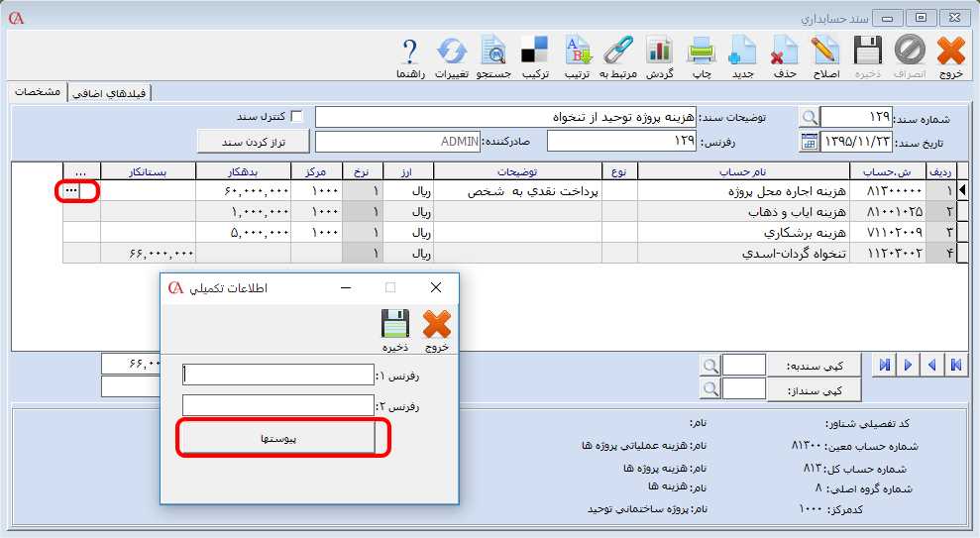Switch to the Additional Fields (فیلدهای اضافی) tab
980x538 pixels.
(x=112, y=93)
